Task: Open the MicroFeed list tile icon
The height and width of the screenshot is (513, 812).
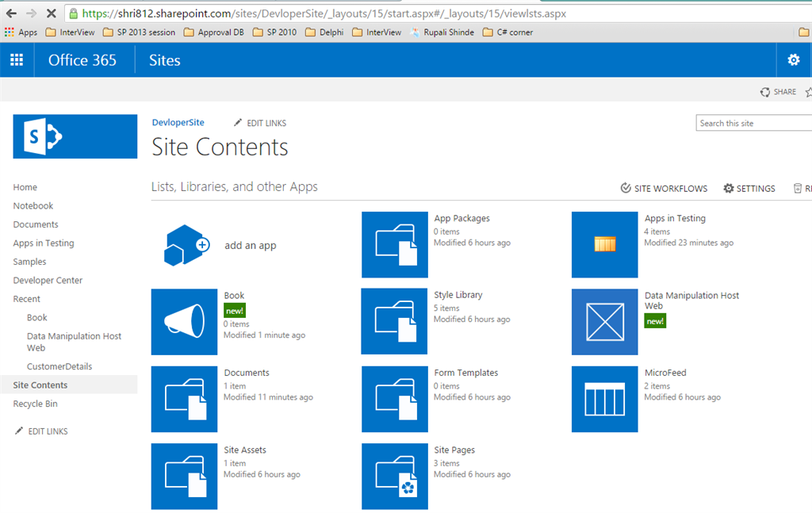Action: [x=604, y=399]
